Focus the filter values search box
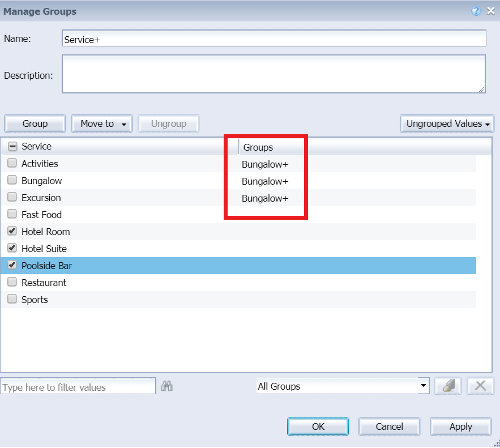Screen dimensions: 500x448 78,387
